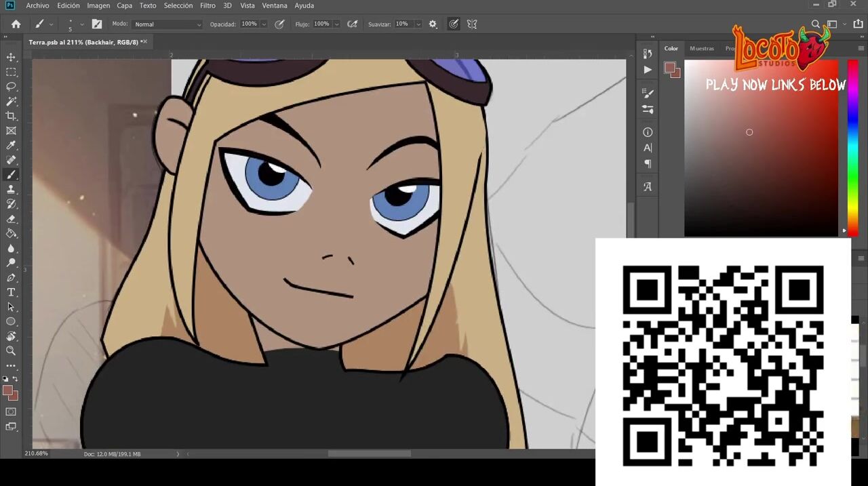The width and height of the screenshot is (868, 486).
Task: Click the Home button in options bar
Action: pos(16,24)
